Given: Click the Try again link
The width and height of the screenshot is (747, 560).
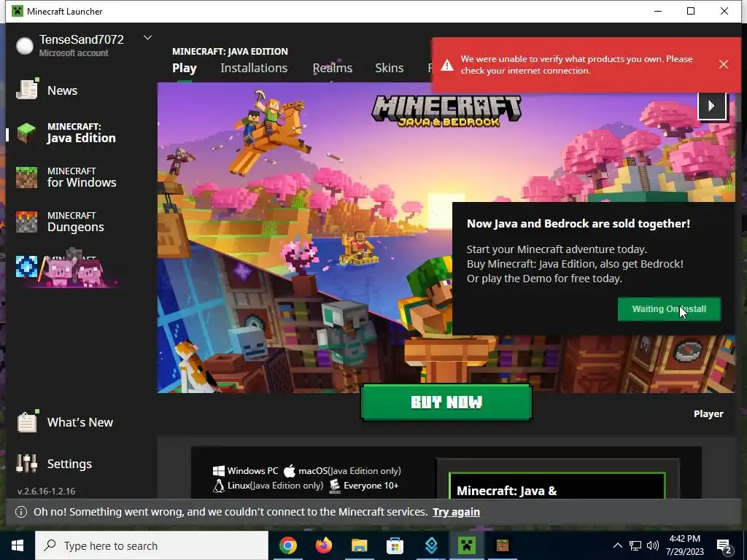Looking at the screenshot, I should [x=456, y=512].
